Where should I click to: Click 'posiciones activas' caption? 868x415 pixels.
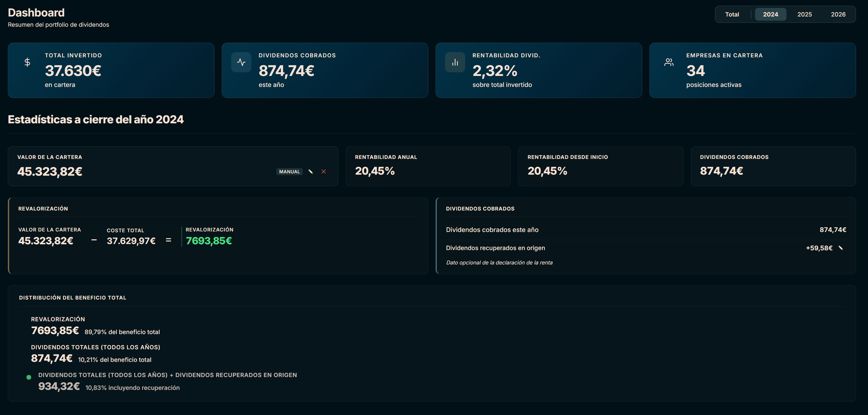(x=714, y=85)
